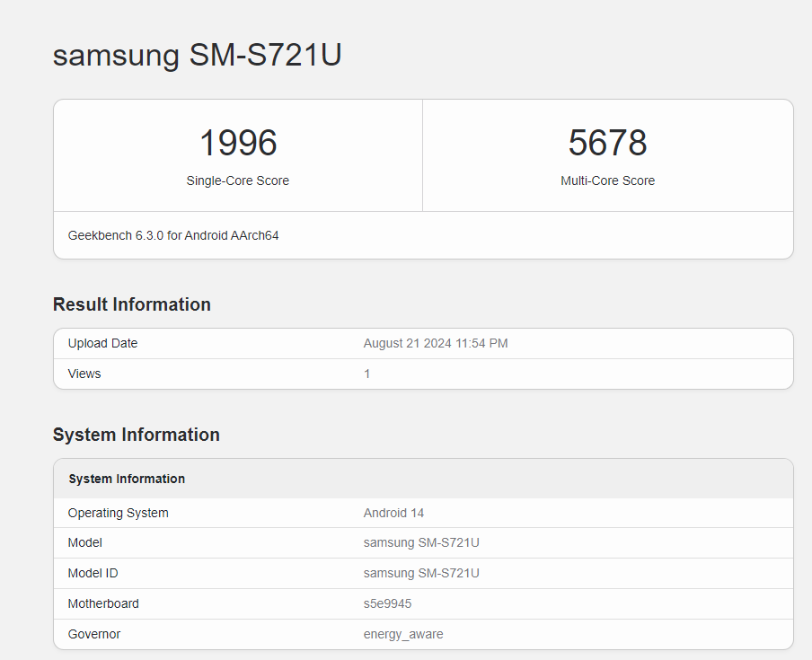Viewport: 812px width, 660px height.
Task: Click the Operating System row label
Action: [118, 513]
